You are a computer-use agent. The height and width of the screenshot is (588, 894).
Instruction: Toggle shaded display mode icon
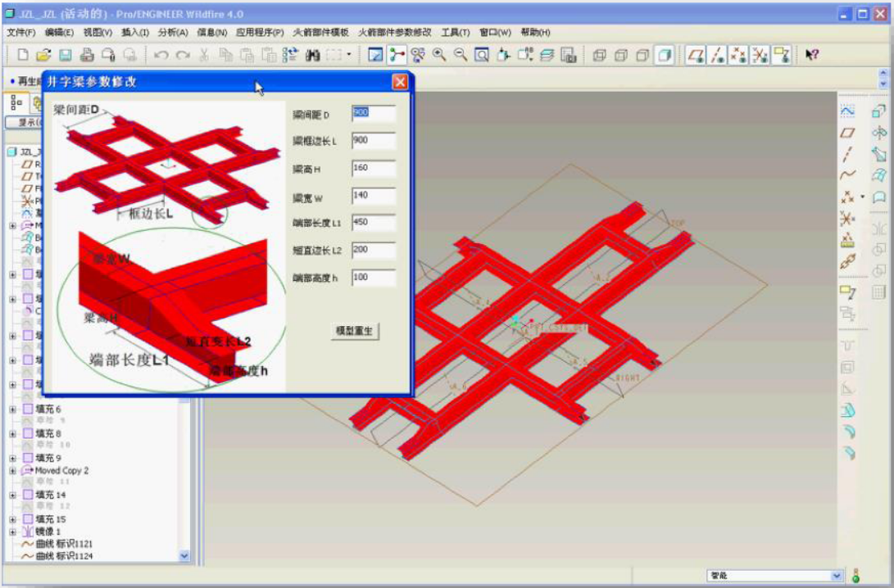click(x=665, y=55)
